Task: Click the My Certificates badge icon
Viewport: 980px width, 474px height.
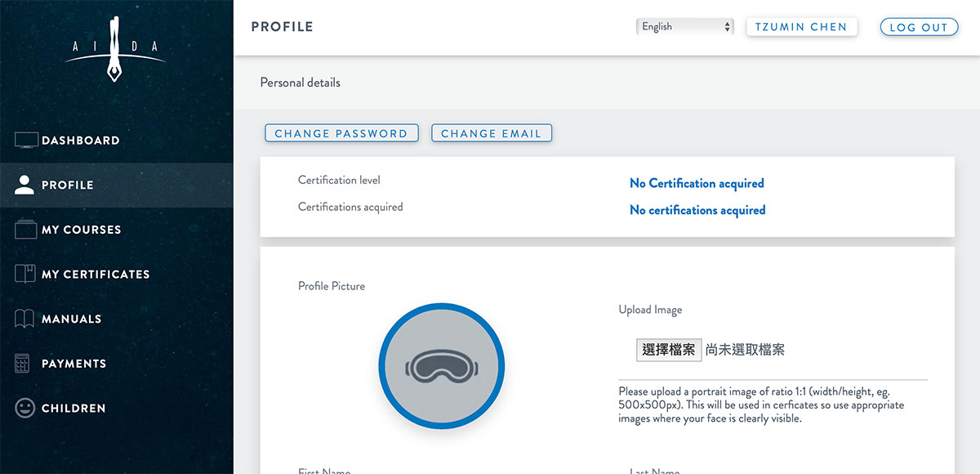Action: [25, 274]
